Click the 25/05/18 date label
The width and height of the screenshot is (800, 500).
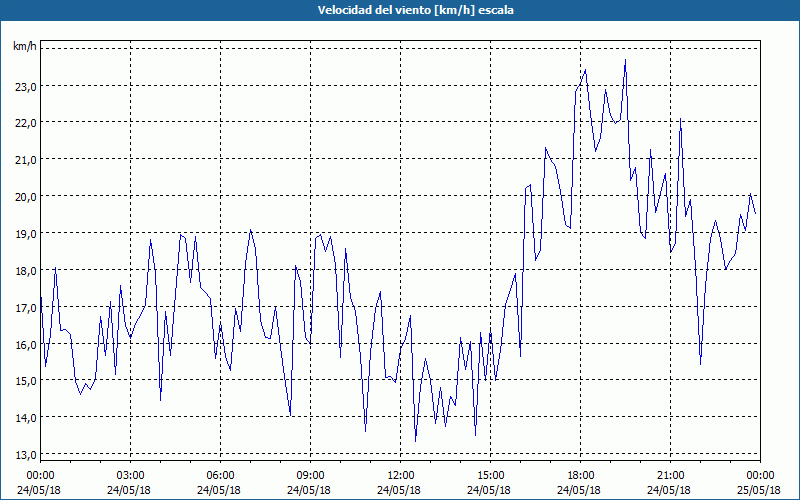pos(759,490)
